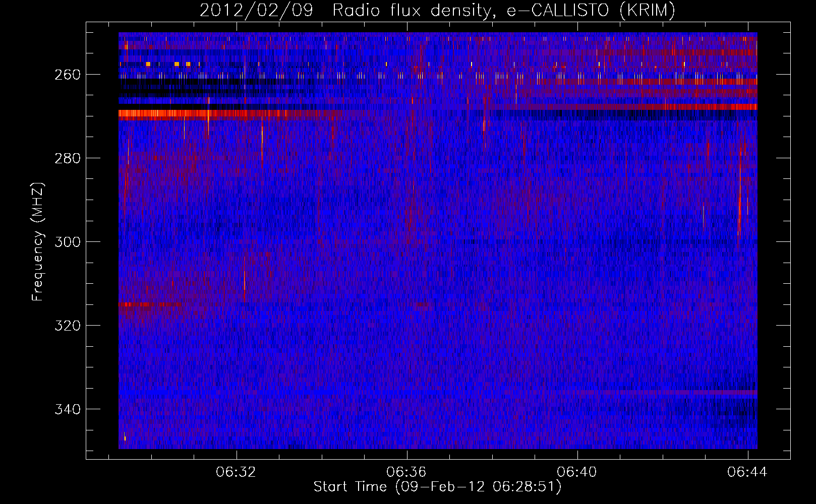Click the 06:44 time tick label
Image resolution: width=816 pixels, height=504 pixels.
click(747, 472)
